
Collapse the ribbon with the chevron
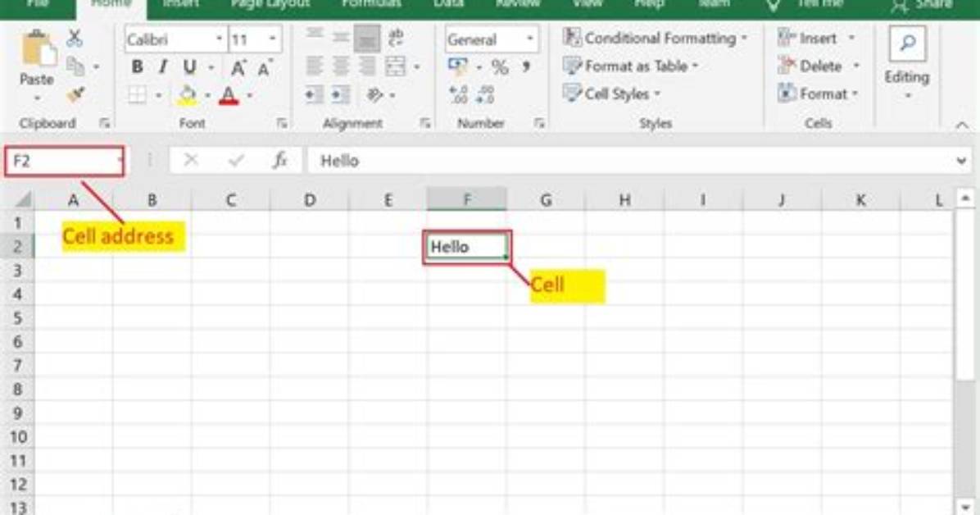coord(962,125)
